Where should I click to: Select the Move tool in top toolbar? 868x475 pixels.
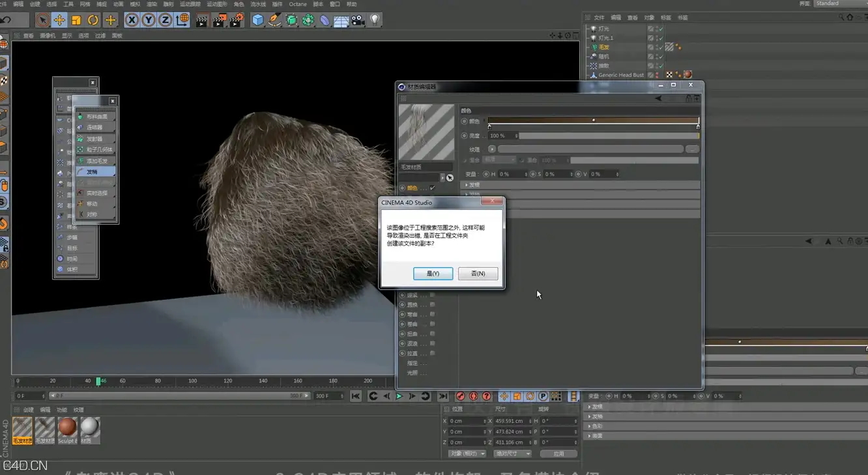tap(59, 20)
